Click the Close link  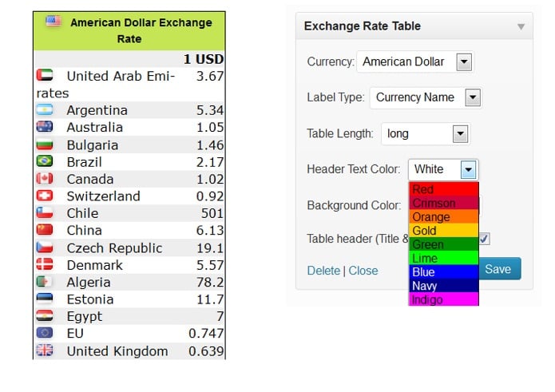[363, 271]
